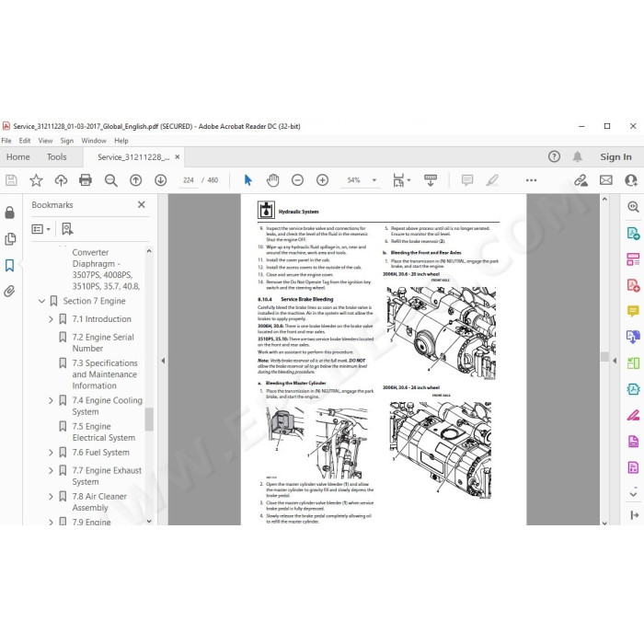Open Fill and Sign tool in right pane
Viewport: 644px width, 644px height.
pyautogui.click(x=633, y=415)
